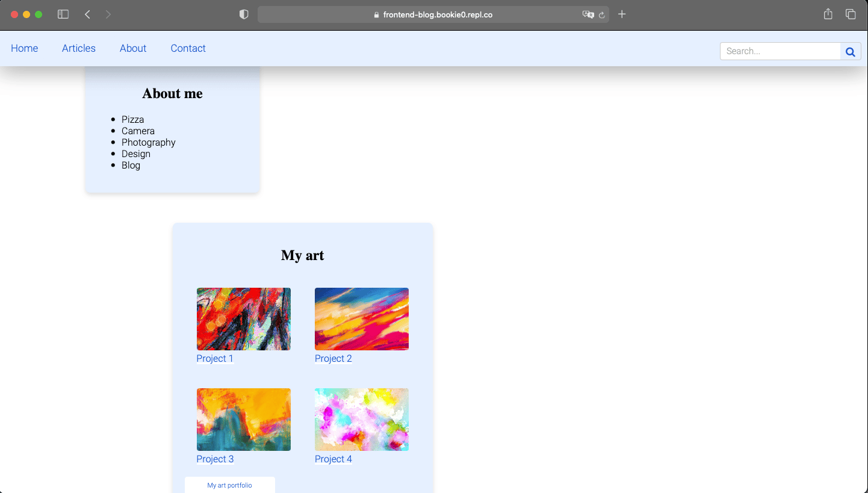
Task: Click the My art heading
Action: [x=303, y=255]
